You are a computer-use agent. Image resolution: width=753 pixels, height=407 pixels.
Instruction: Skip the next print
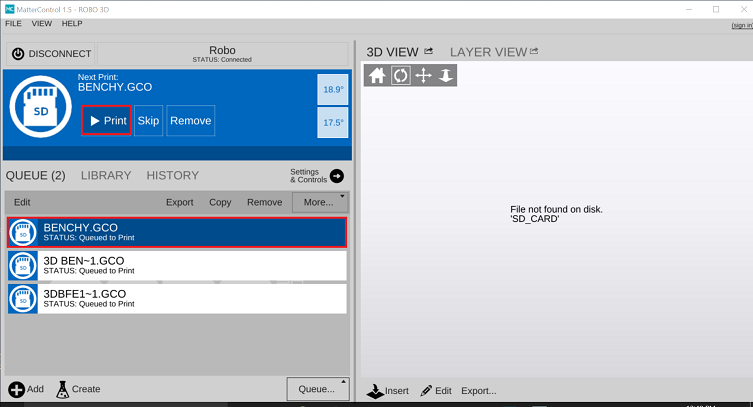click(148, 120)
